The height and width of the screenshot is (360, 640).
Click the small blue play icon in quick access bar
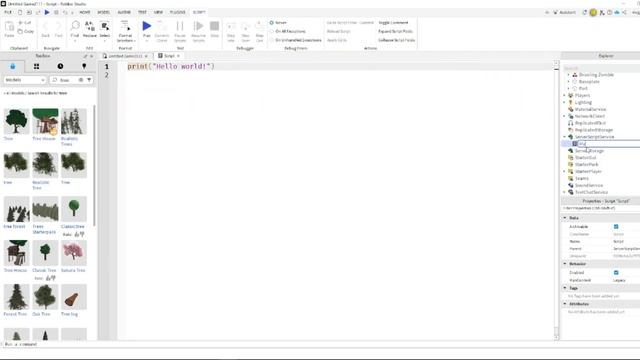(47, 13)
